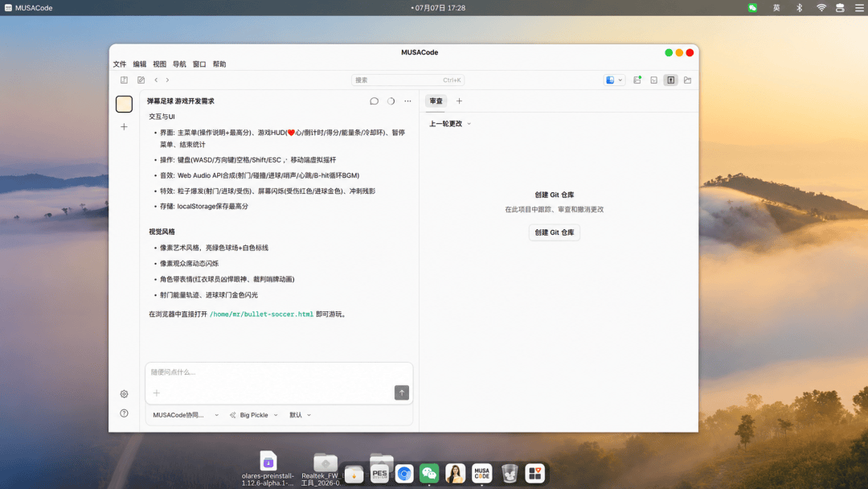Open the blue browser icon in the dock
The width and height of the screenshot is (868, 489).
pos(404,474)
